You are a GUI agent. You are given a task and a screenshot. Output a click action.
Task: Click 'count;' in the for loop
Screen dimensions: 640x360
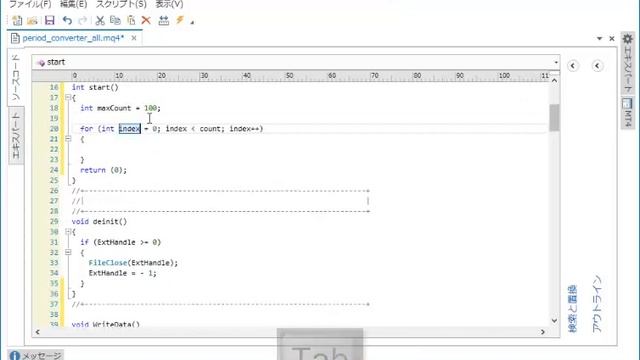click(212, 129)
